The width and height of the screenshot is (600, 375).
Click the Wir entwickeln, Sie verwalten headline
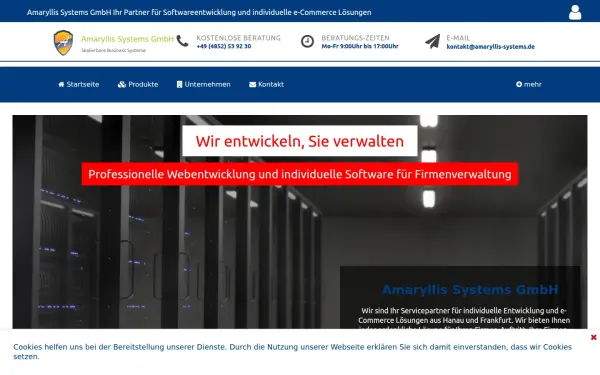click(300, 141)
